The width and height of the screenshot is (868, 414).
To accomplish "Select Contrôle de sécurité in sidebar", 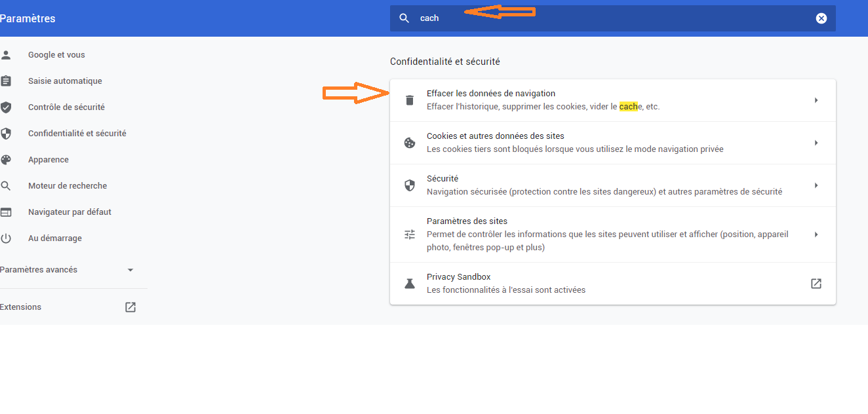I will click(66, 107).
